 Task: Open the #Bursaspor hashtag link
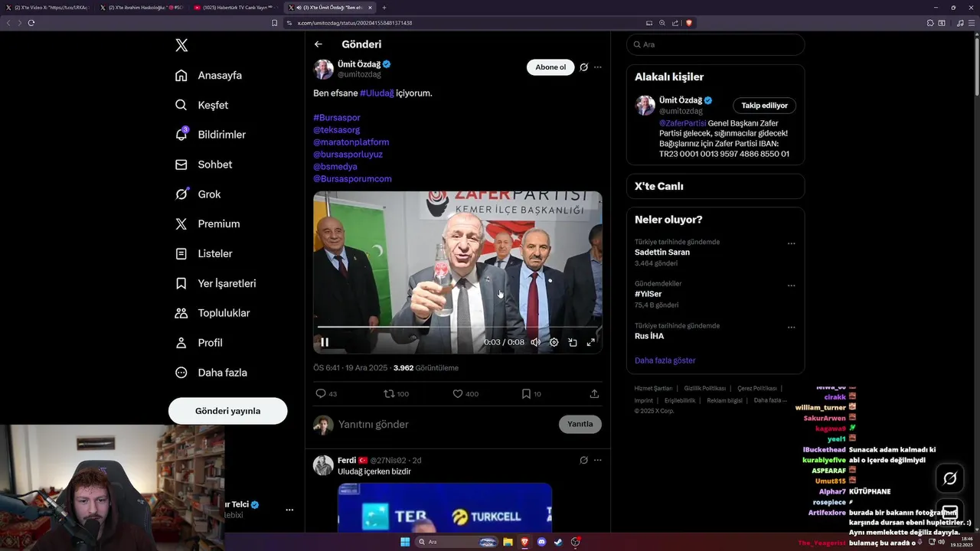click(x=337, y=118)
